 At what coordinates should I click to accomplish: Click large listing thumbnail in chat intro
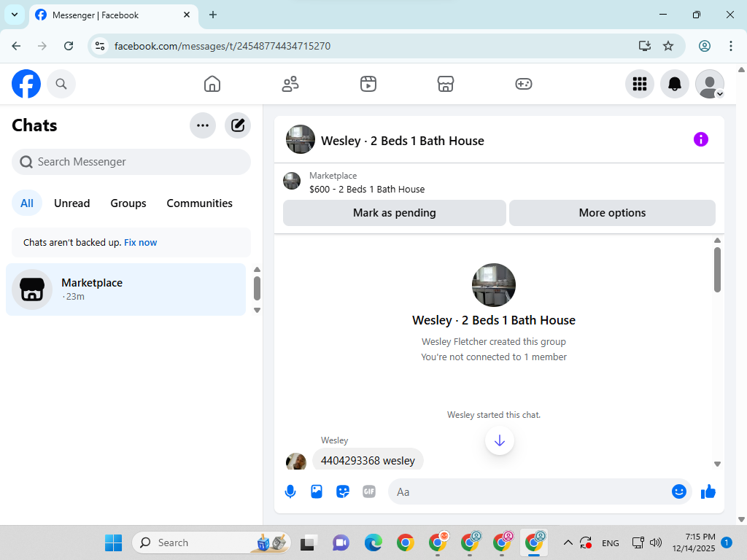point(494,285)
